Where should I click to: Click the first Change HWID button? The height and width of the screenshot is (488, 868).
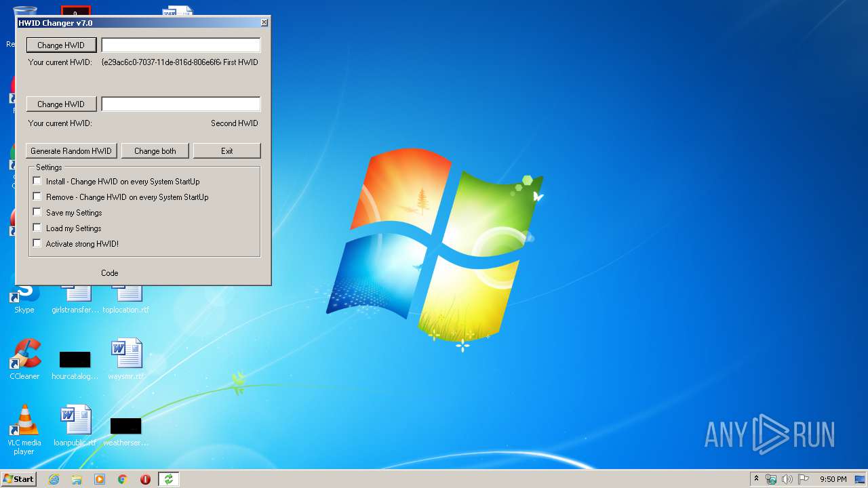click(x=61, y=45)
